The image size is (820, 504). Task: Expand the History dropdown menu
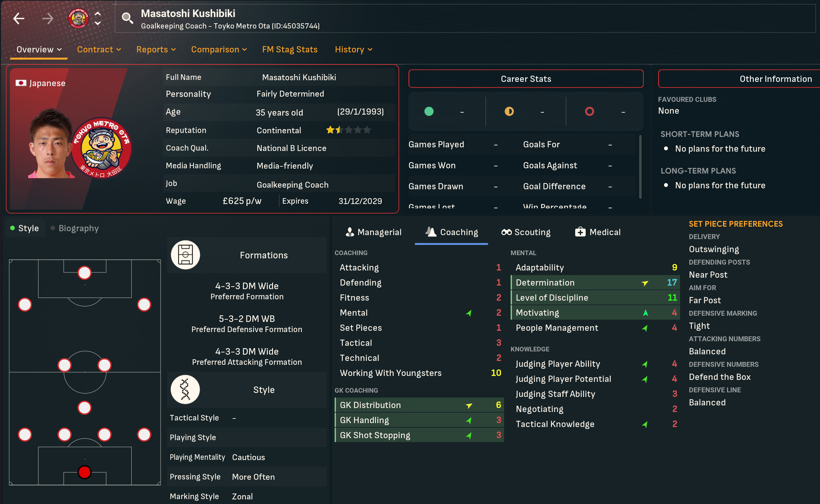(353, 49)
